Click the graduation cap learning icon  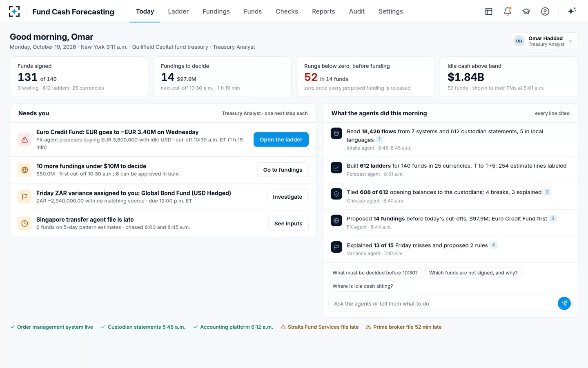click(526, 11)
